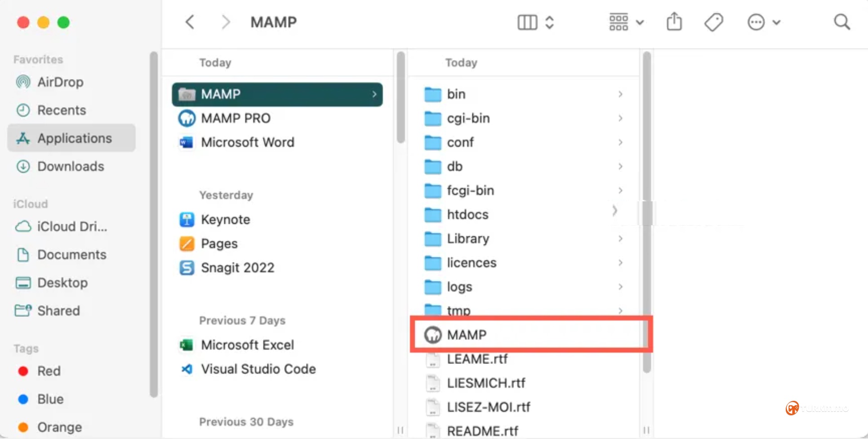Viewport: 868px width, 439px height.
Task: Expand the bin folder chevron
Action: 620,94
